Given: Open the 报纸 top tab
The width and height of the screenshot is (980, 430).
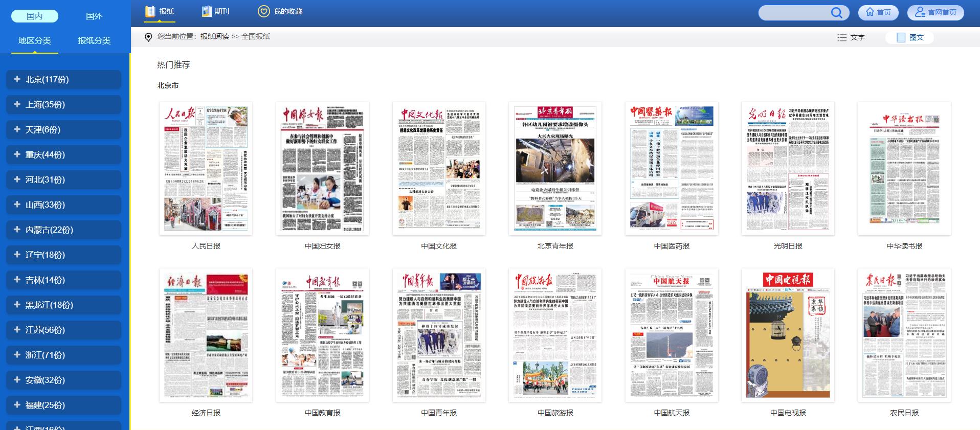Looking at the screenshot, I should (x=160, y=11).
